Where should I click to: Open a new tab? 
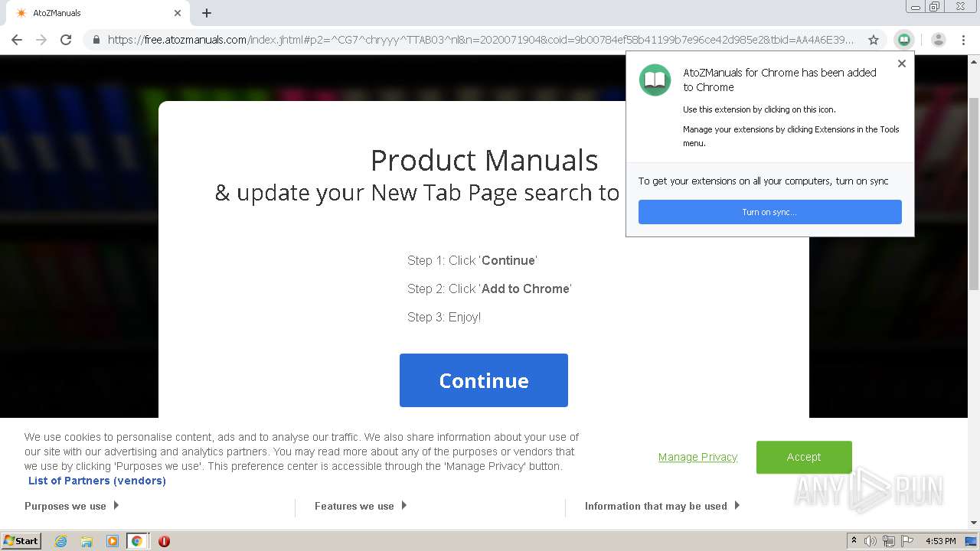point(207,13)
